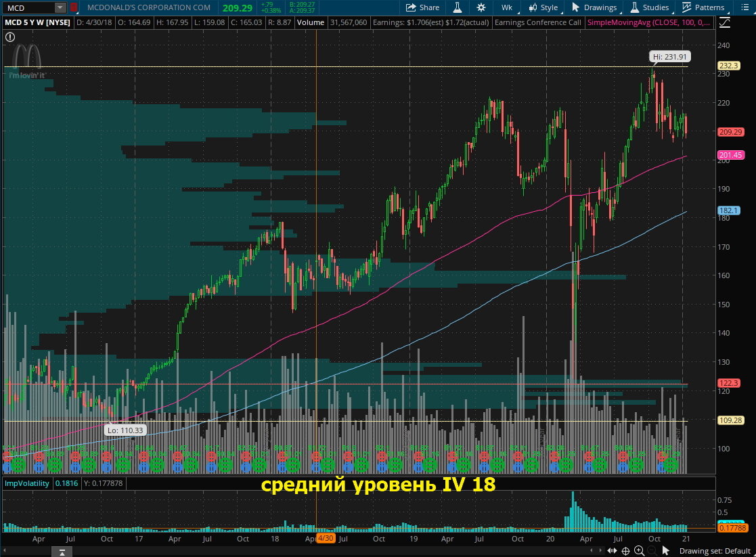This screenshot has height=557, width=756.
Task: Click the flask icon beside Share
Action: 457,7
